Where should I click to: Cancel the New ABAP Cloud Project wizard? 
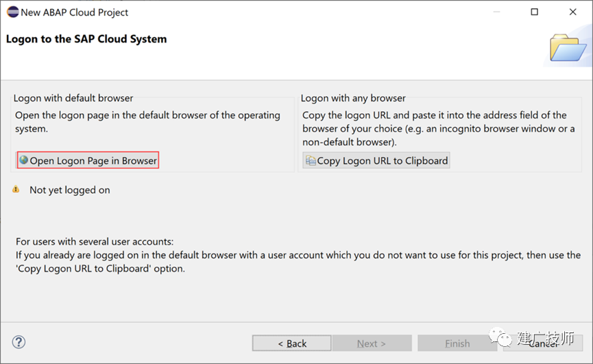[x=543, y=343]
